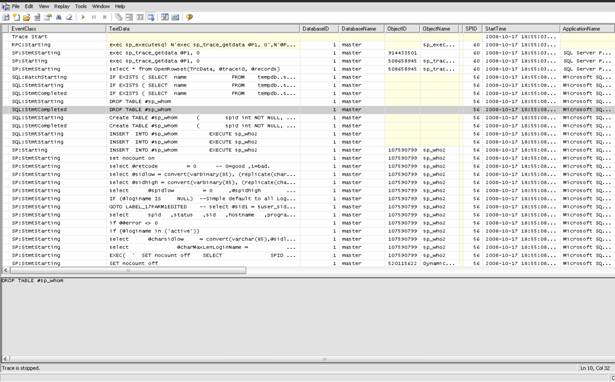Screen dimensions: 615x382
Task: Click the Open Trace Table toolbar icon
Action: pyautogui.click(x=38, y=17)
